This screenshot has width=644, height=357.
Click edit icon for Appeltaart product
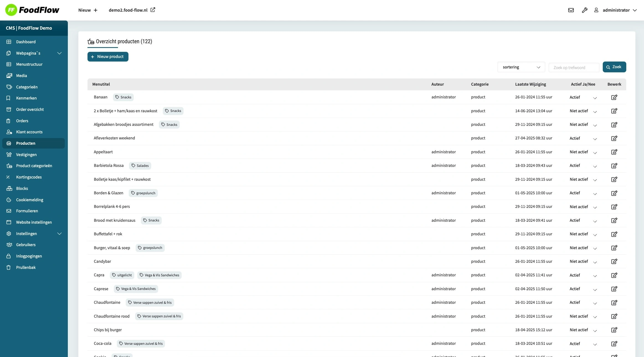(614, 152)
